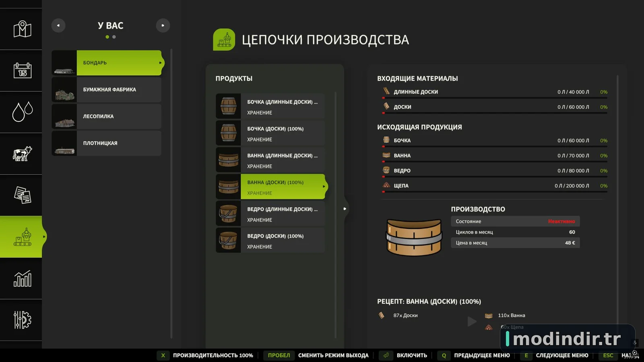Click the Циклов в месяц value 60
Screen dimensions: 644x362
coord(572,232)
